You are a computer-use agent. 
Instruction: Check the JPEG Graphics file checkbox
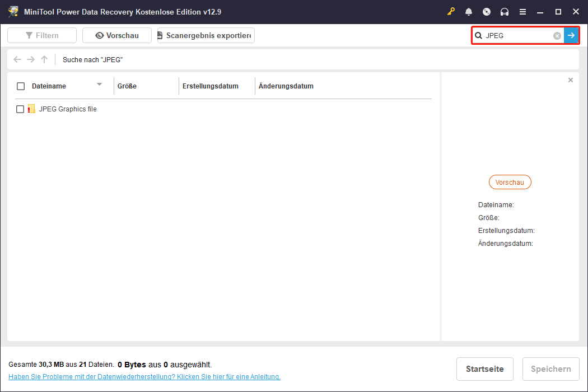(x=20, y=109)
